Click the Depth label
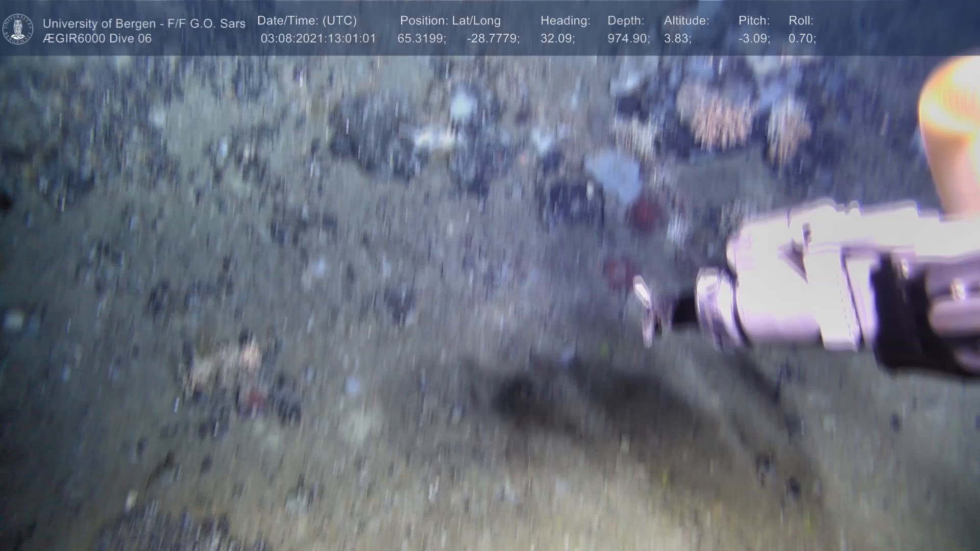 click(626, 21)
